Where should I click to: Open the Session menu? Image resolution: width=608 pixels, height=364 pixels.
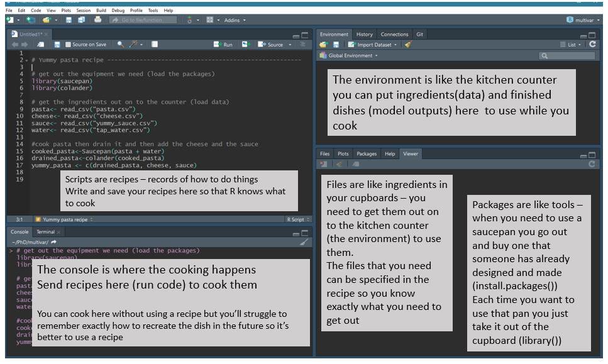point(83,10)
